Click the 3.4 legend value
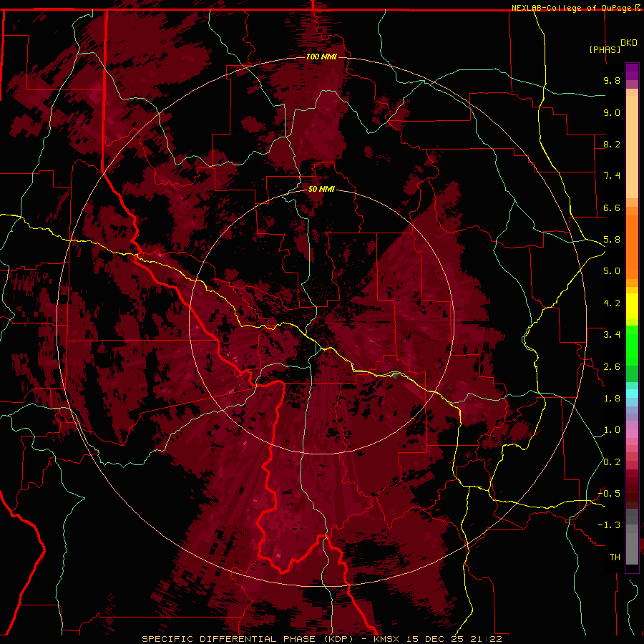 coord(612,335)
